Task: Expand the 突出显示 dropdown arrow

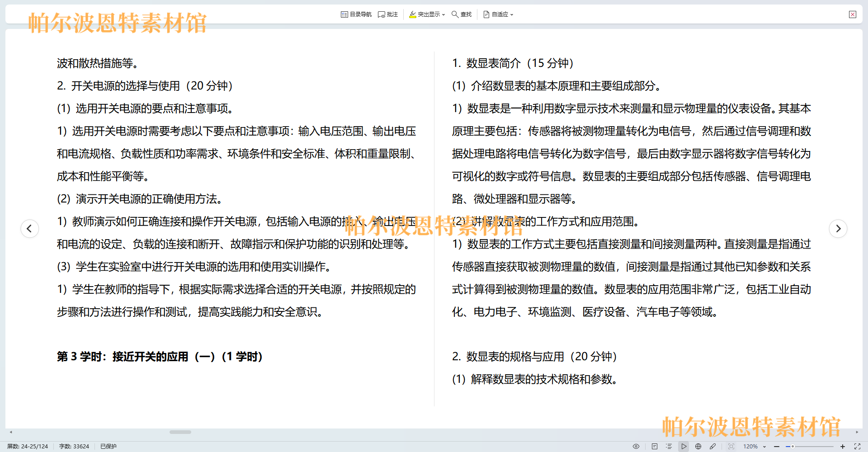Action: pyautogui.click(x=443, y=14)
